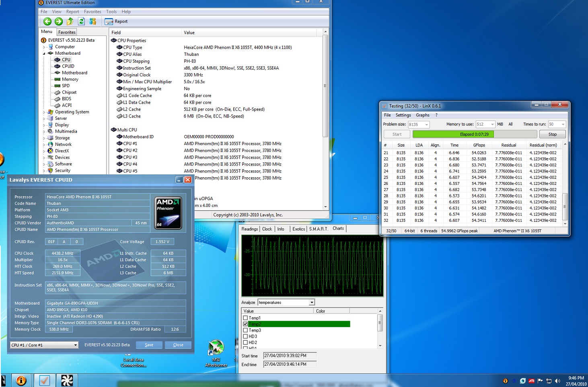Select the Memory item in the tree

[70, 79]
